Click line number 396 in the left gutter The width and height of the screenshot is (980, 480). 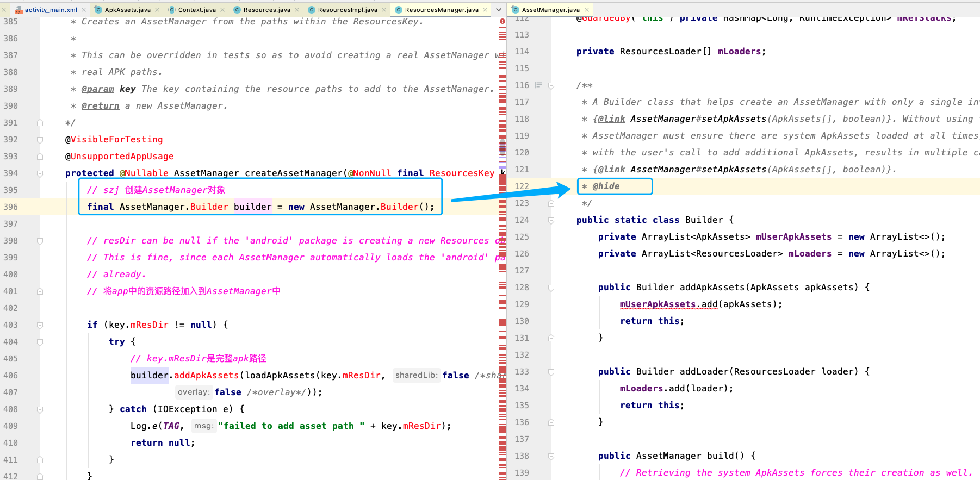click(10, 207)
